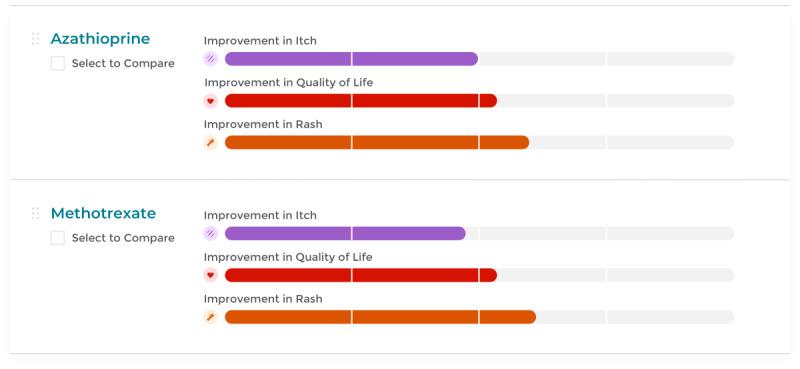Open the Methotrexate treatment link
The image size is (800, 369).
pos(103,213)
